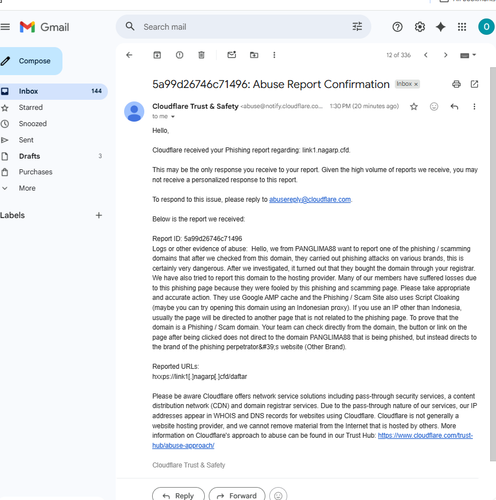496x500 pixels.
Task: Open email in new window
Action: pos(474,84)
